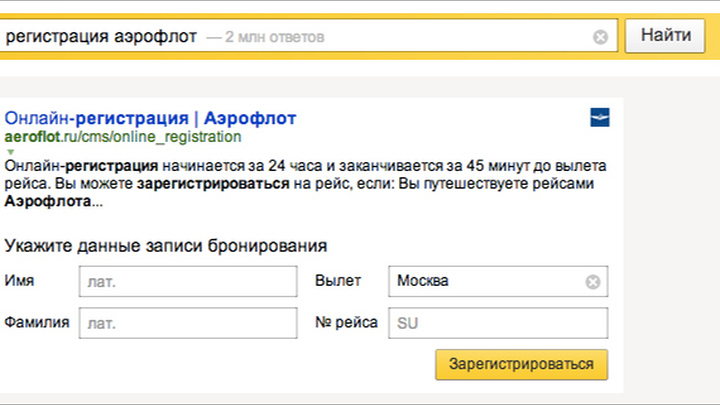Click the № рейса label
Image resolution: width=720 pixels, height=405 pixels.
tap(346, 322)
